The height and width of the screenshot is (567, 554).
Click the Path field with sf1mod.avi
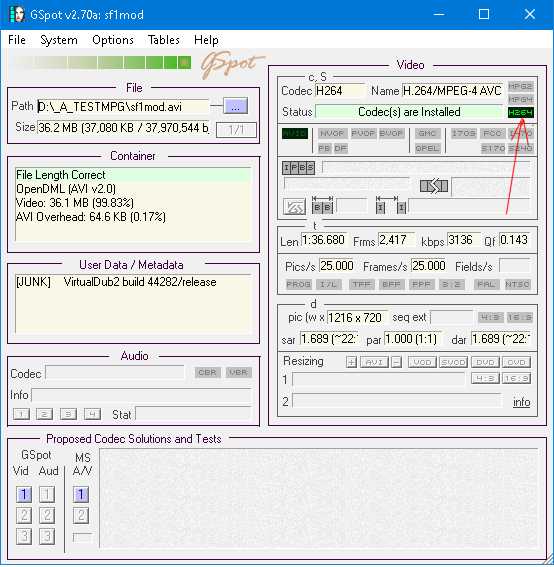[x=123, y=107]
